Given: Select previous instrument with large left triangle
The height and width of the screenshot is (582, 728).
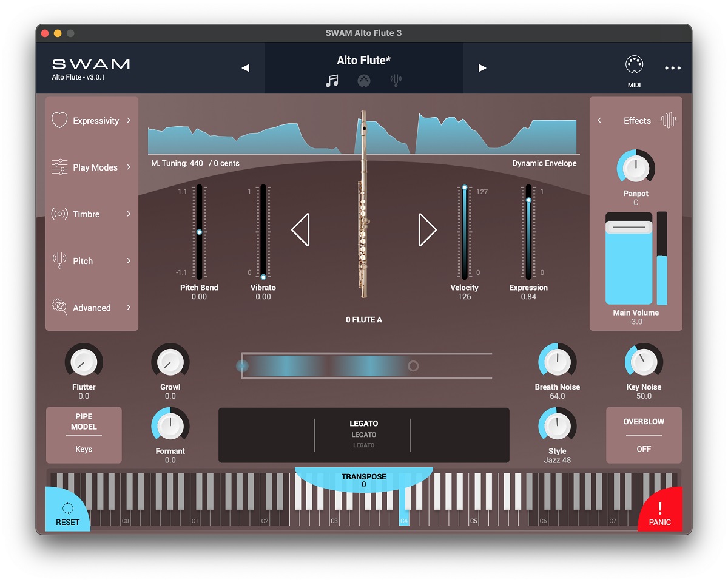Looking at the screenshot, I should pyautogui.click(x=300, y=229).
